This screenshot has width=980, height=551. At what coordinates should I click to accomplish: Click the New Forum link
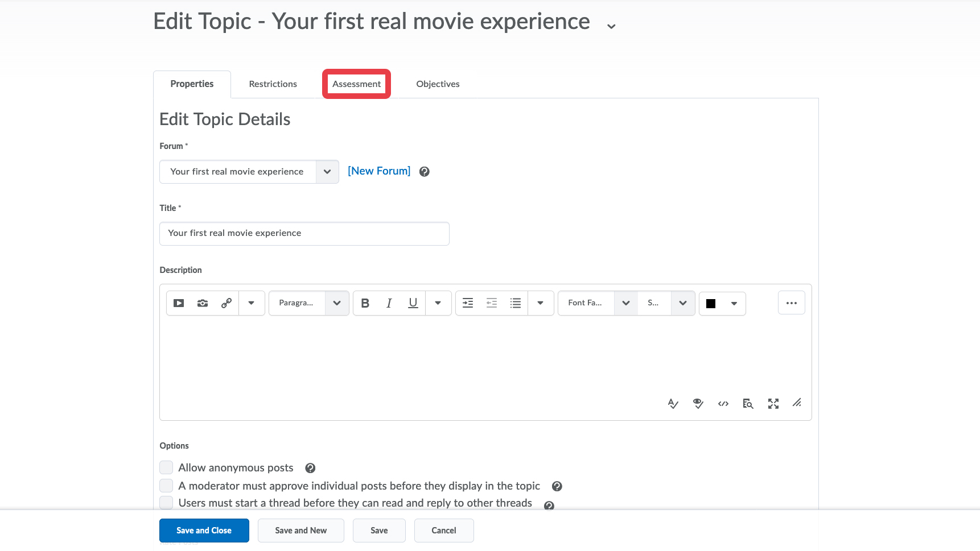point(379,171)
